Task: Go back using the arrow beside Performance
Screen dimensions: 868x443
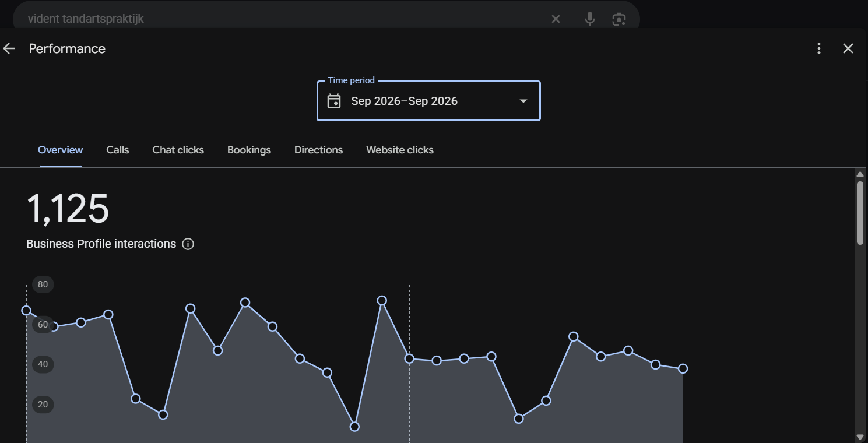Action: tap(9, 48)
